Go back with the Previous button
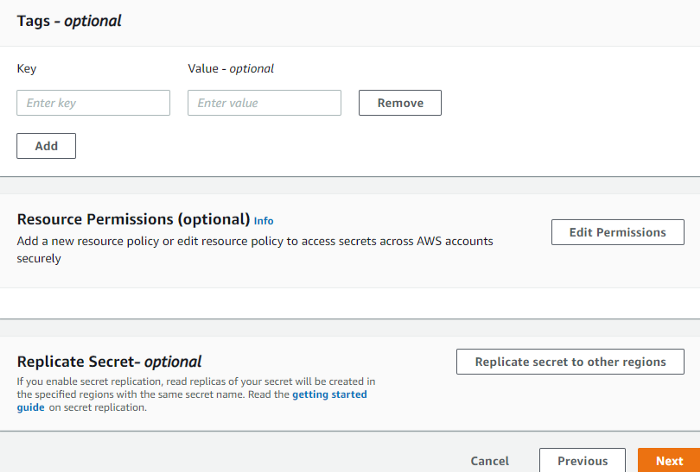Viewport: 700px width, 472px height. (582, 461)
